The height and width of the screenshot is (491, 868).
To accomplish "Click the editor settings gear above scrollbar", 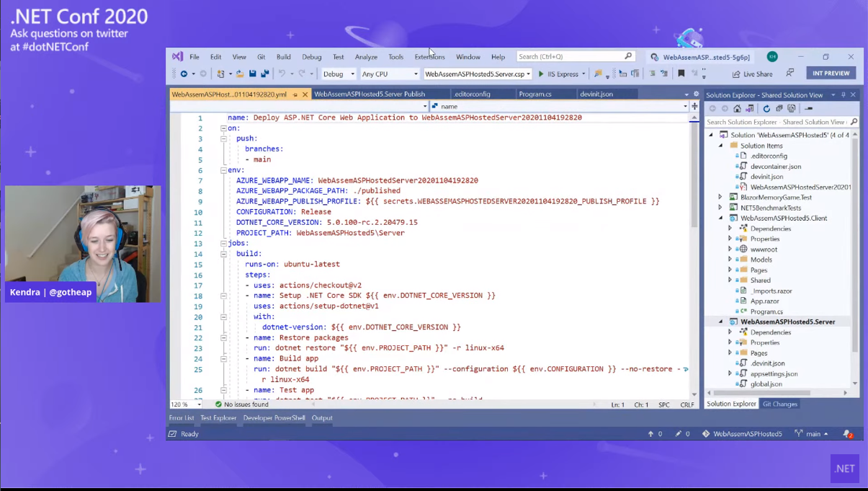I will coord(696,94).
